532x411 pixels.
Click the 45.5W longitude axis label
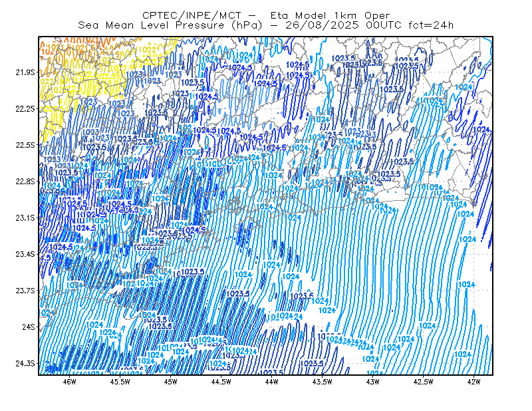[120, 382]
